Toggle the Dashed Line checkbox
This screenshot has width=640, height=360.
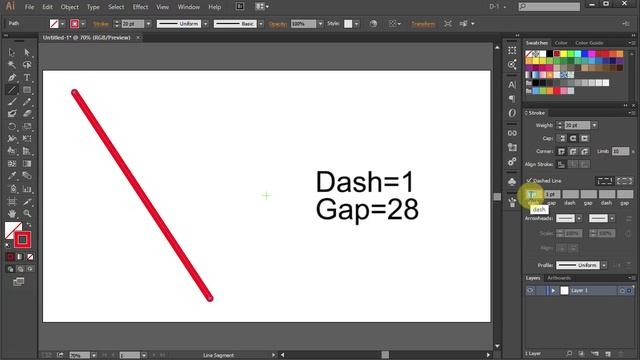[x=529, y=180]
